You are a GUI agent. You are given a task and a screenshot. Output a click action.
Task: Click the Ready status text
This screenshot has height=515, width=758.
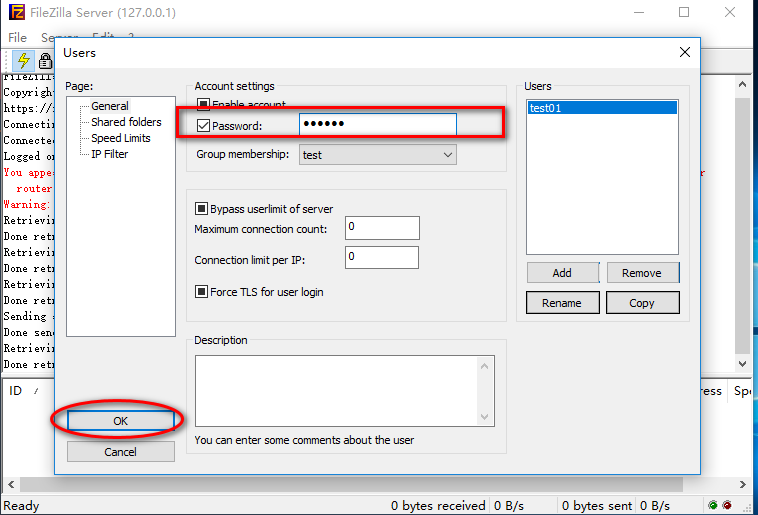click(x=21, y=506)
